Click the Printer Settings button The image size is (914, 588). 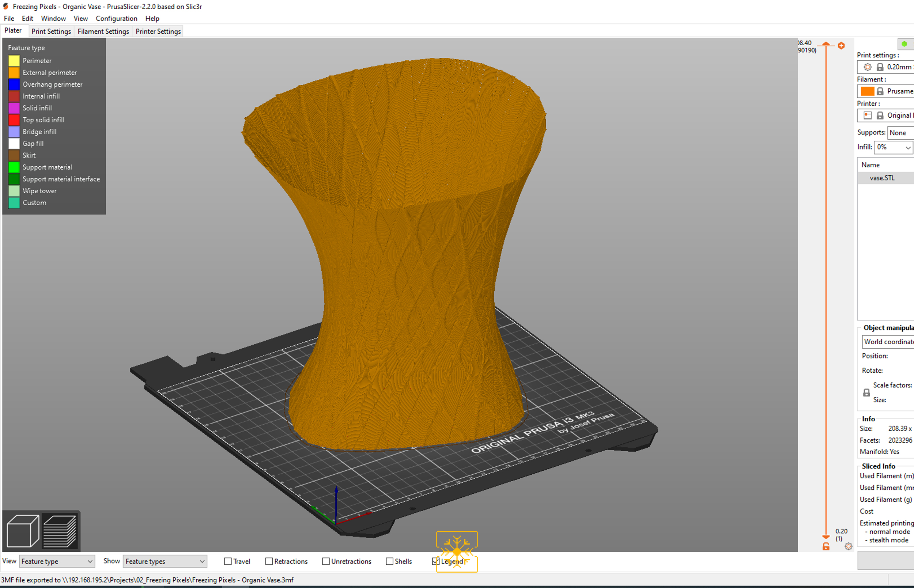158,31
